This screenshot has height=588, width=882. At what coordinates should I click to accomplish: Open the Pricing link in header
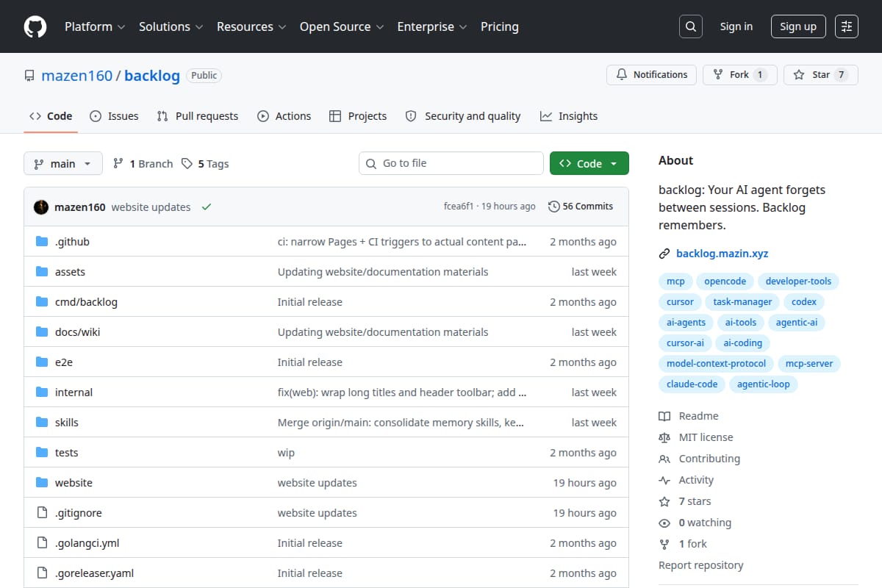[500, 26]
